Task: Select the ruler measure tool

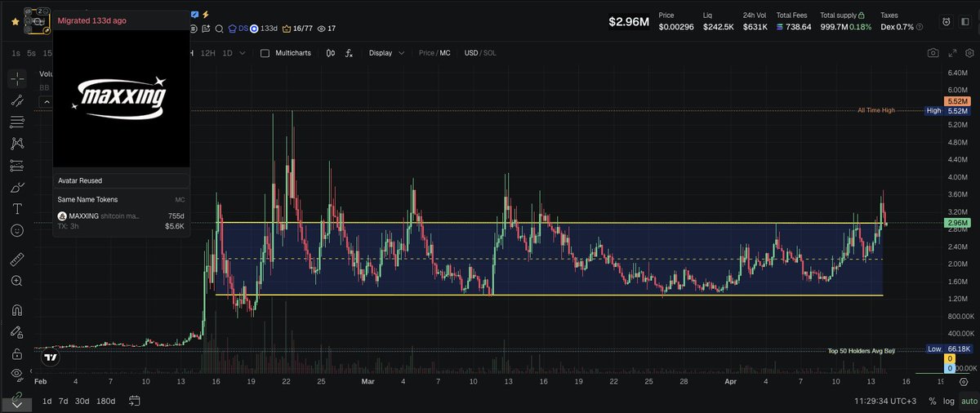Action: click(x=17, y=260)
